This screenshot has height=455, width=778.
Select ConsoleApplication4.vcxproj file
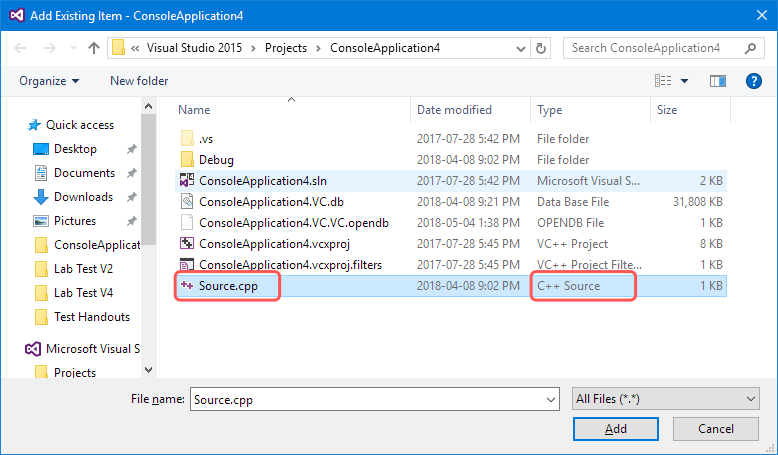point(274,244)
